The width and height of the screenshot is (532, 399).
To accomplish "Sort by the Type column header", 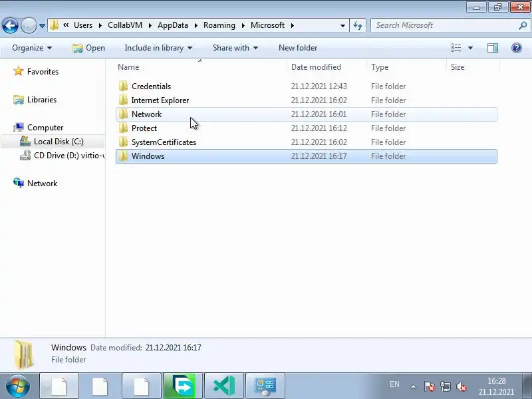I will coord(406,67).
